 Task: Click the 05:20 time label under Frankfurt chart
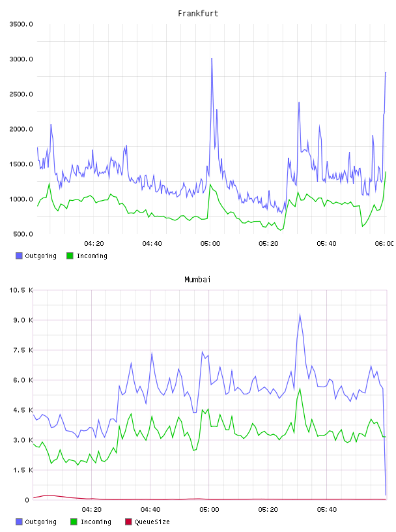click(268, 244)
